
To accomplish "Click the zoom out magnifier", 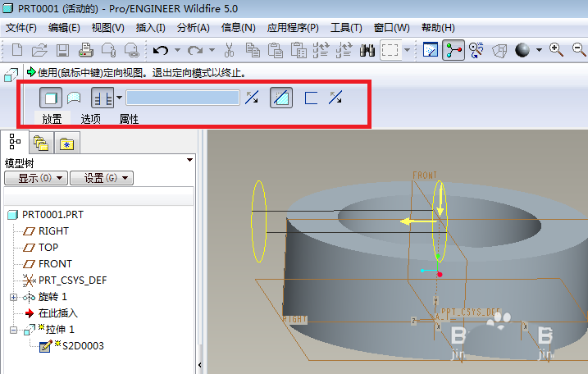I will [579, 50].
